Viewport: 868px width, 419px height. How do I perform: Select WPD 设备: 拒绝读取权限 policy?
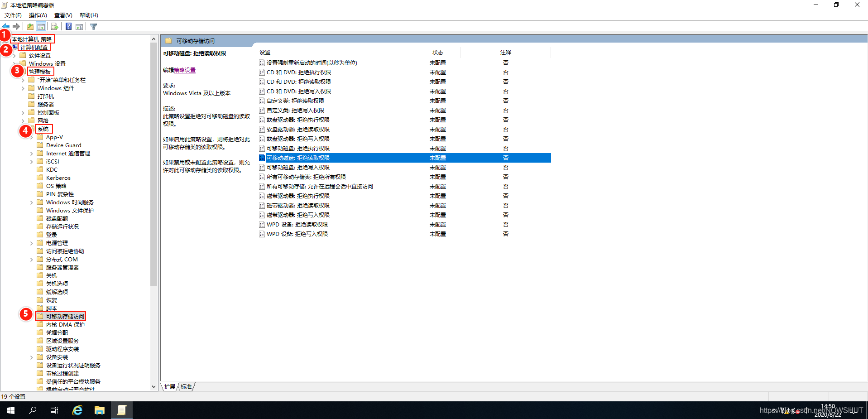click(x=297, y=224)
